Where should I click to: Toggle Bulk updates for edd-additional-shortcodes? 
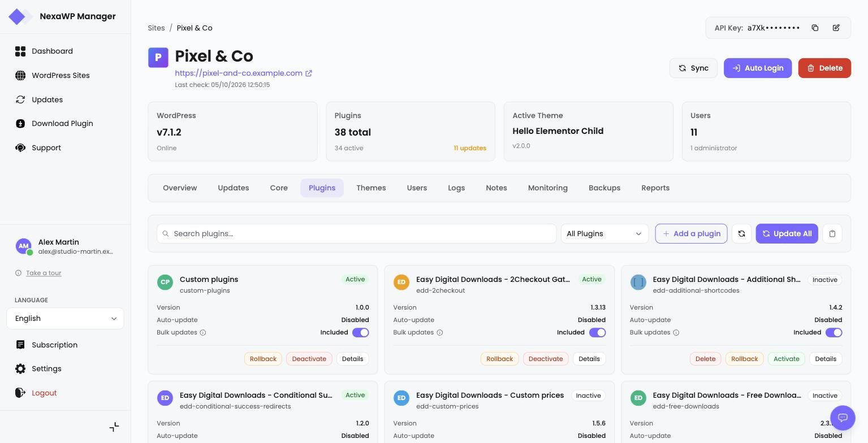point(834,333)
